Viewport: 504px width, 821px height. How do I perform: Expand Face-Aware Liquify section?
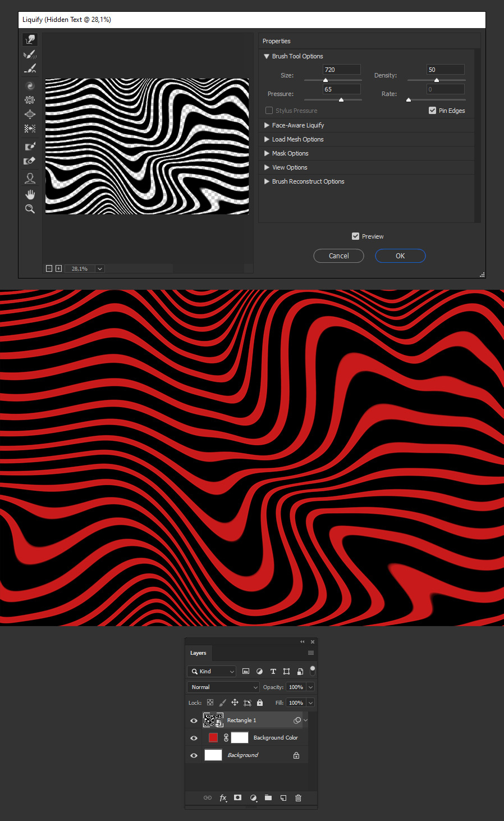[x=267, y=125]
